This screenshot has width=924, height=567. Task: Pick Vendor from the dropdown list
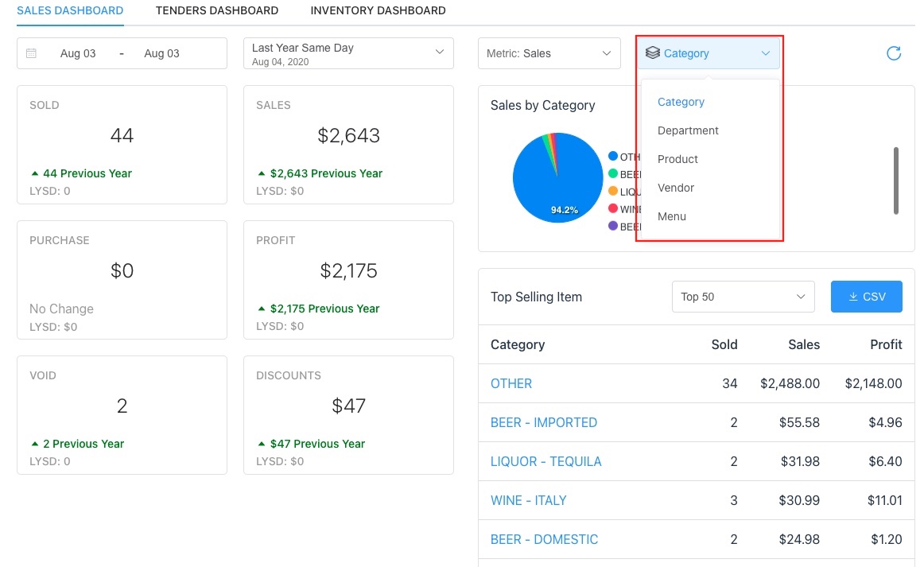[x=676, y=188]
